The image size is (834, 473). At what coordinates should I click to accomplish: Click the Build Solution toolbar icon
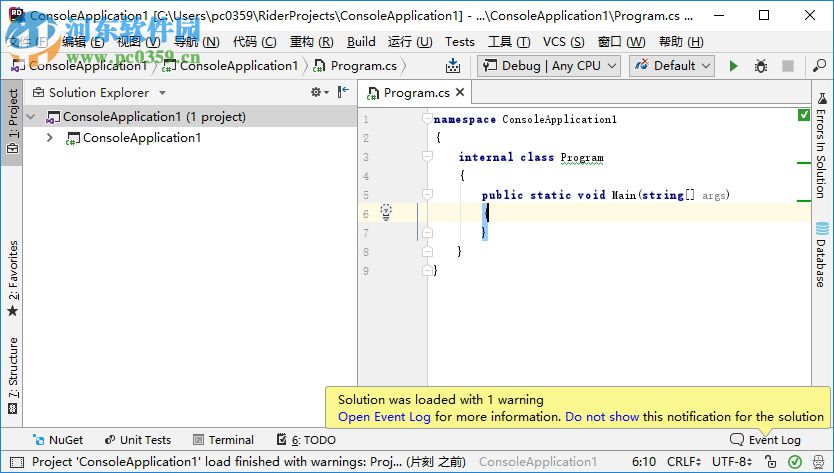(453, 66)
